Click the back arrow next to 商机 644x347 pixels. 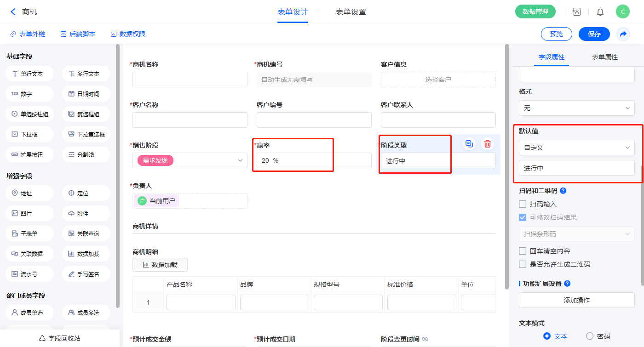13,12
